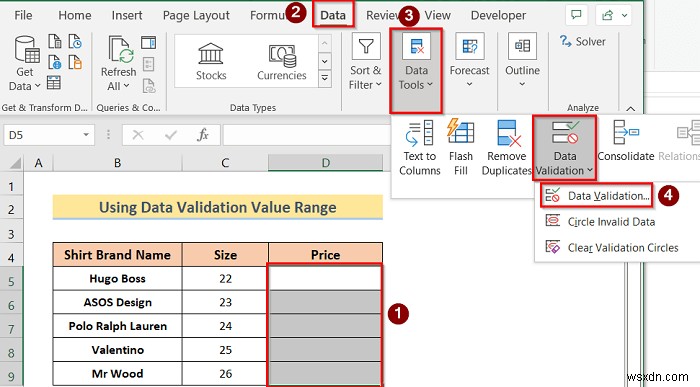Select column header C

225,163
